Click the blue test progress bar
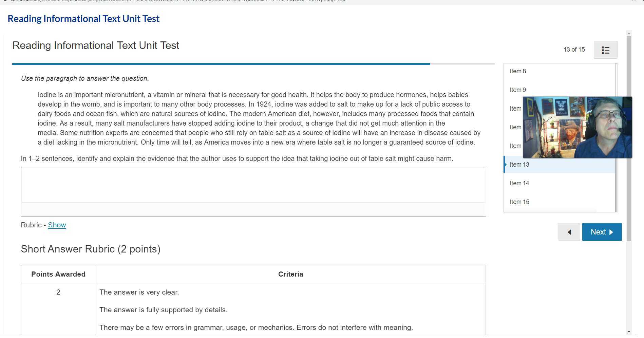 click(x=221, y=64)
